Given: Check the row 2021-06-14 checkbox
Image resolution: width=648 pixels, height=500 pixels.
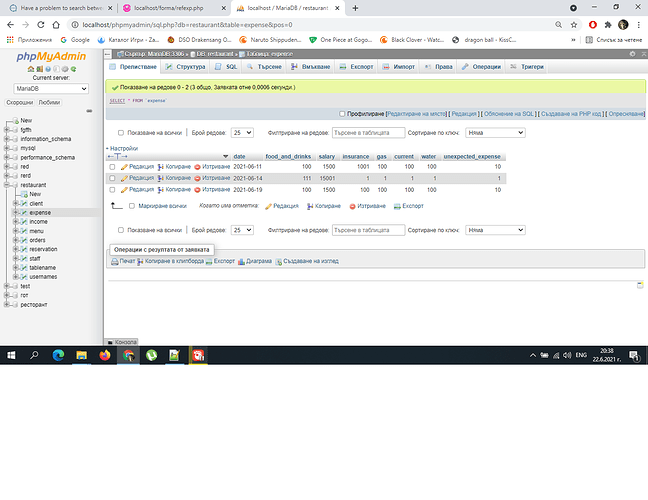Looking at the screenshot, I should pos(112,179).
